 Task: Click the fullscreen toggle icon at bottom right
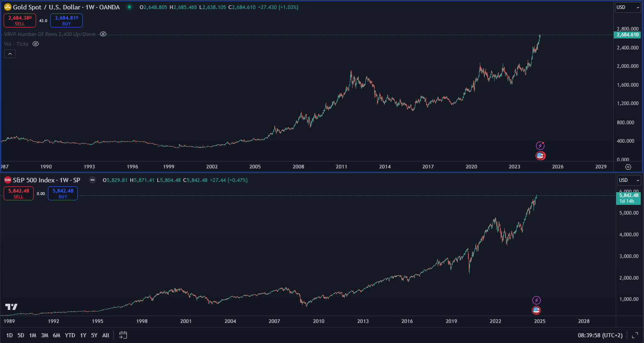point(635,335)
